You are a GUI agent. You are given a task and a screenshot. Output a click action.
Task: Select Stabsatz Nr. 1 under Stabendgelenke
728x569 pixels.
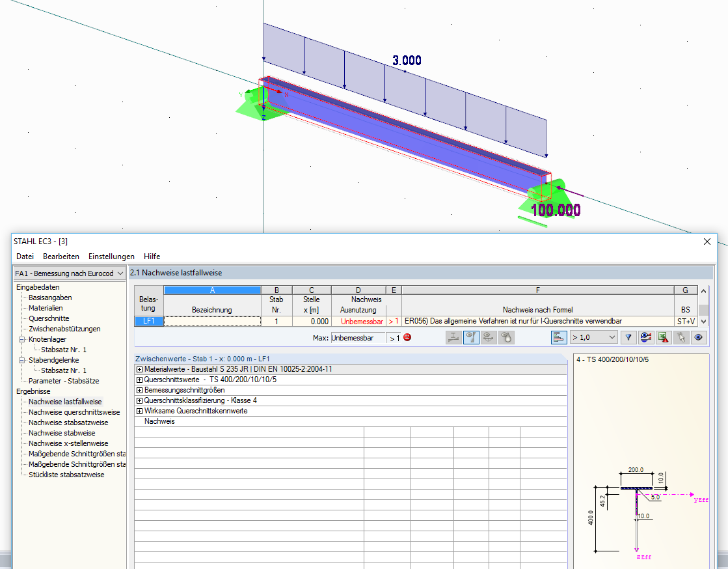pyautogui.click(x=64, y=370)
